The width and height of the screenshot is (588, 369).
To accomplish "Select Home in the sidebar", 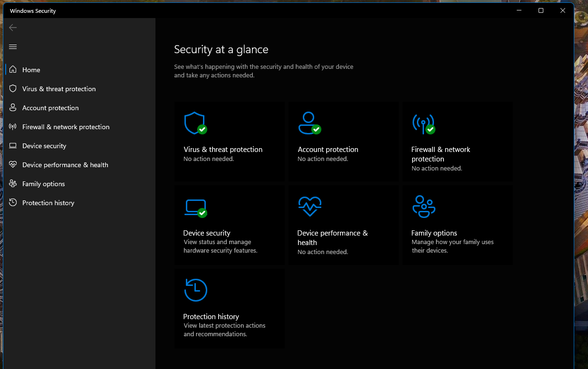I will (x=80, y=70).
